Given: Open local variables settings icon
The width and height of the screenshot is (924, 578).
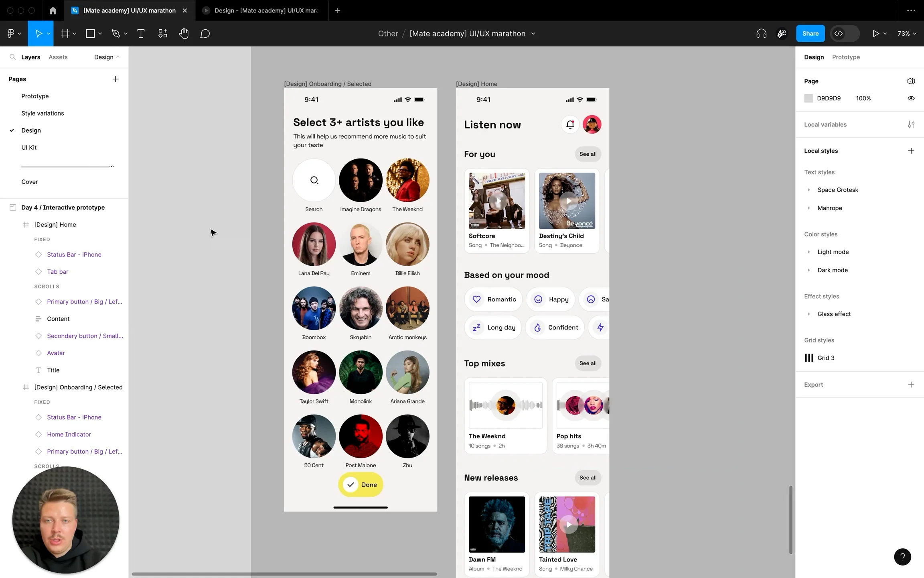Looking at the screenshot, I should click(911, 124).
